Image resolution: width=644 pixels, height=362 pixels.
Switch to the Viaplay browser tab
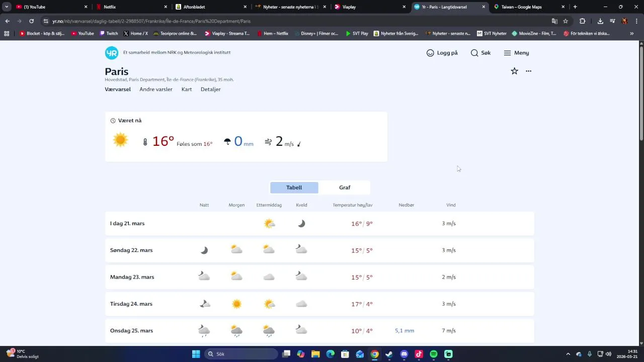(370, 7)
